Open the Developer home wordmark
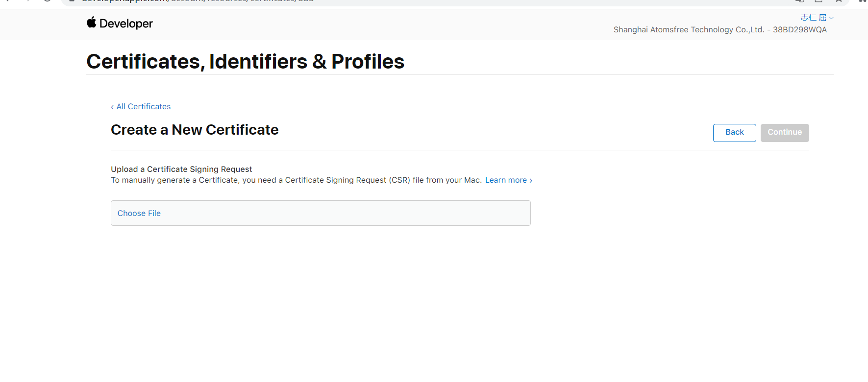 pos(126,24)
